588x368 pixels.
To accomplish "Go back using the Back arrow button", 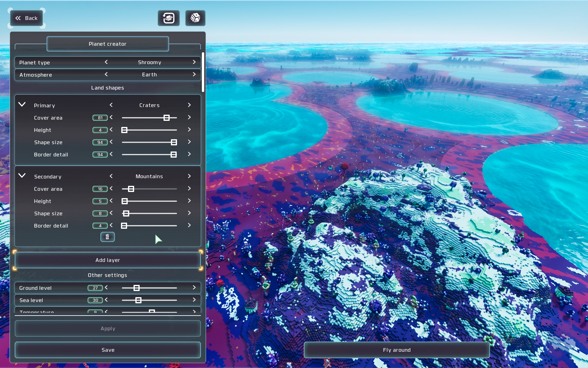I will (27, 18).
